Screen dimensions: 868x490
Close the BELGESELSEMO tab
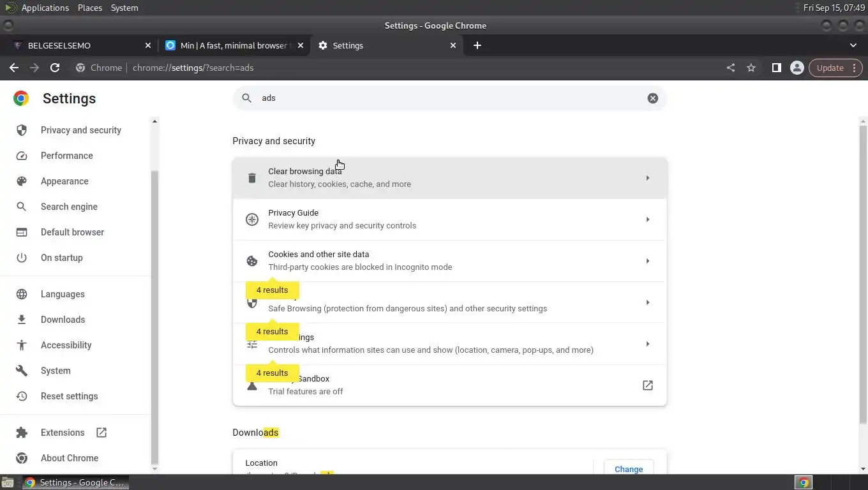pyautogui.click(x=148, y=45)
